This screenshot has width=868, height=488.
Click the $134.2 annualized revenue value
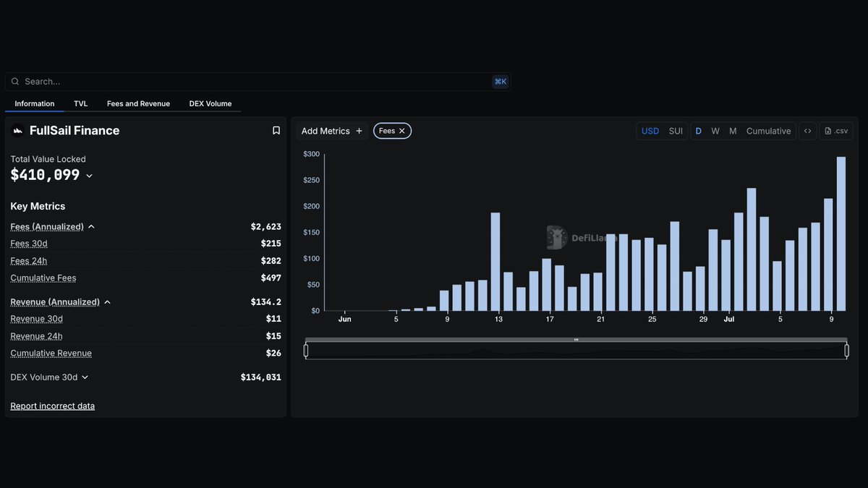266,302
